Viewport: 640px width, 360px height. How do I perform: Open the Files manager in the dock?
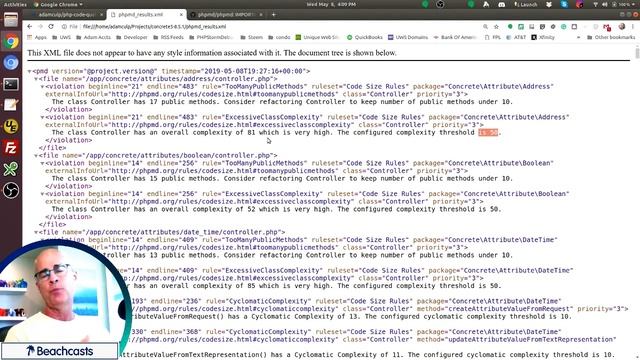[x=11, y=20]
